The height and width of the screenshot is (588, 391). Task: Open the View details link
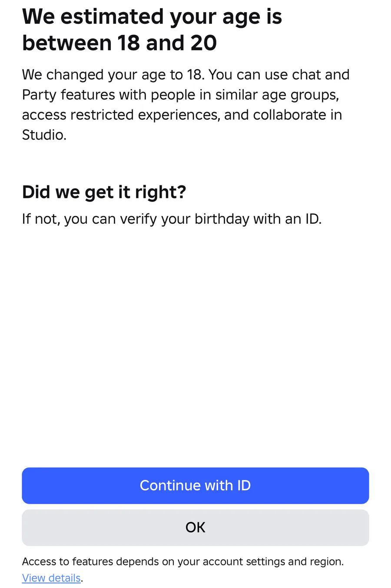point(51,578)
